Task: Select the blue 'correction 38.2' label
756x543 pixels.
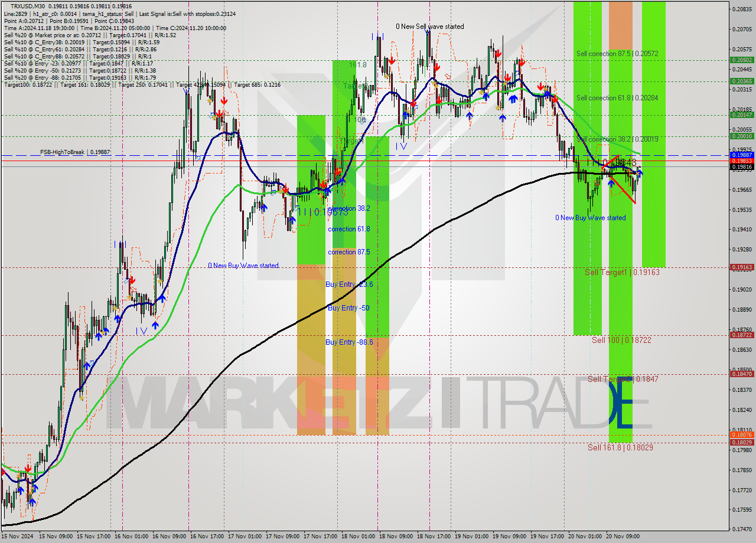Action: (349, 208)
